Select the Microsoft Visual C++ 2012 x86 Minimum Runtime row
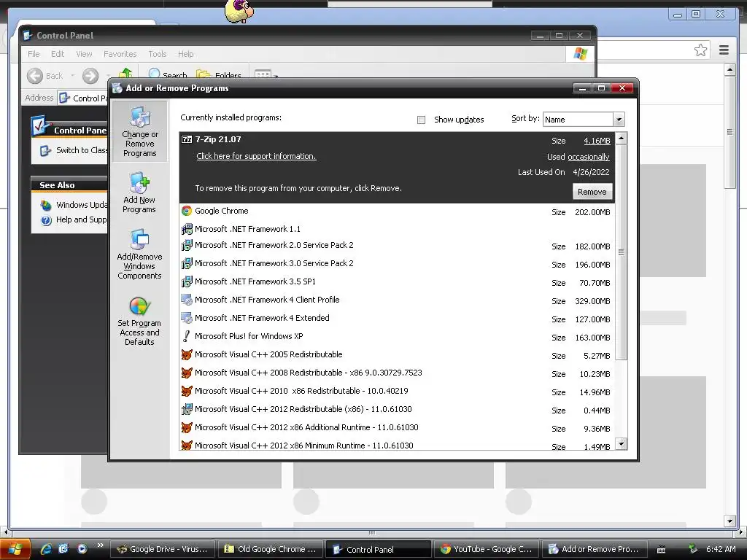 (x=397, y=446)
